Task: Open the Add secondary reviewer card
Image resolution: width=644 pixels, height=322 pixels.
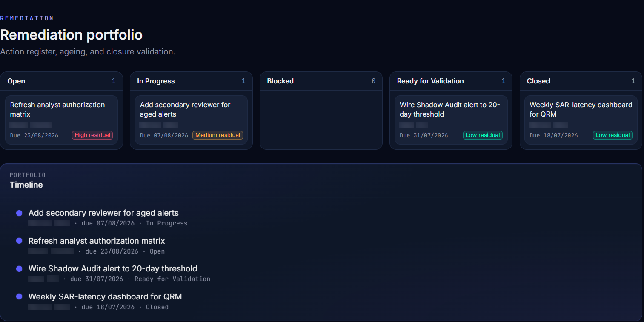Action: (191, 120)
